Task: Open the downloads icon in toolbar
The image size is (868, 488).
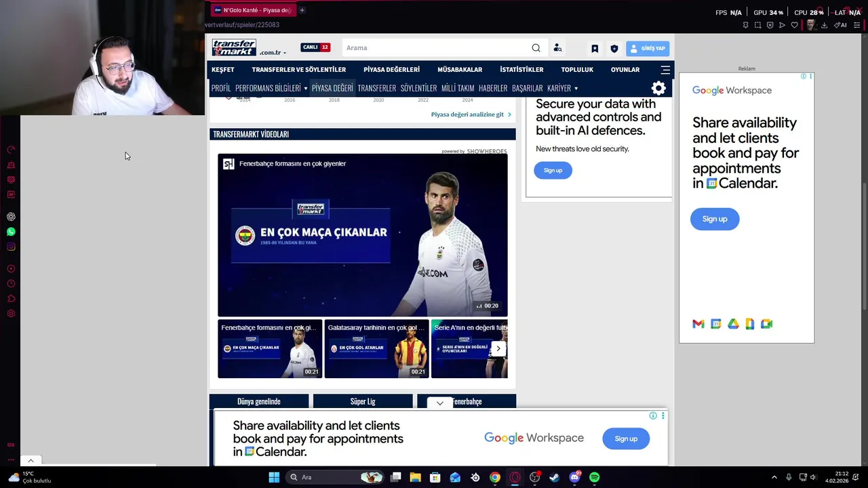Action: pos(824,25)
